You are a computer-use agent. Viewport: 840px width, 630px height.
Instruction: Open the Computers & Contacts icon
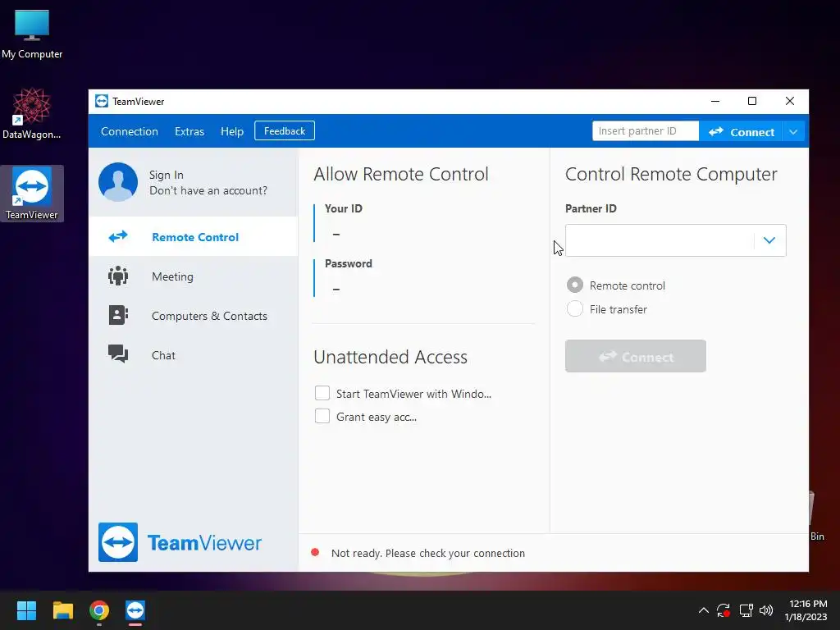pos(118,315)
